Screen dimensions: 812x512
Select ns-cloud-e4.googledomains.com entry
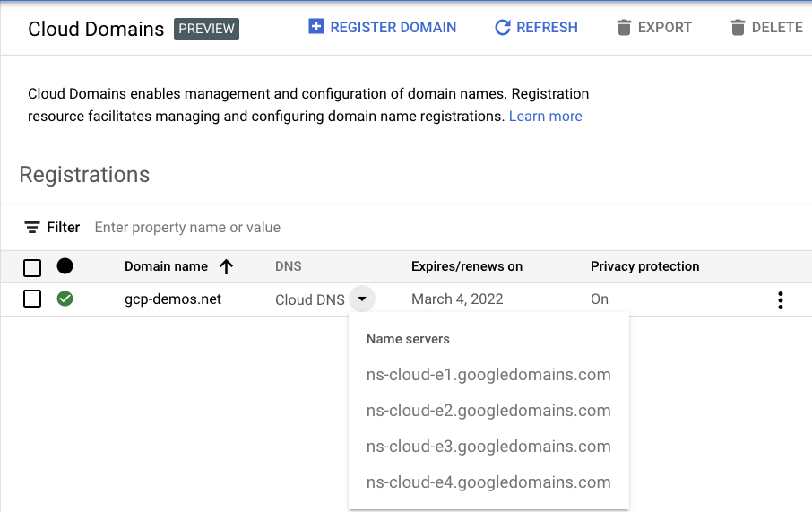click(488, 482)
